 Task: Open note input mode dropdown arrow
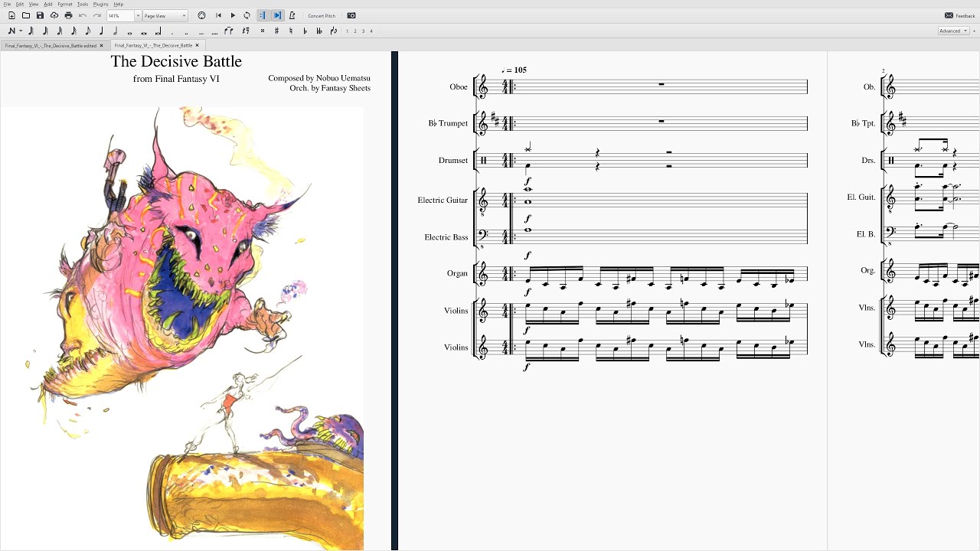[x=21, y=31]
